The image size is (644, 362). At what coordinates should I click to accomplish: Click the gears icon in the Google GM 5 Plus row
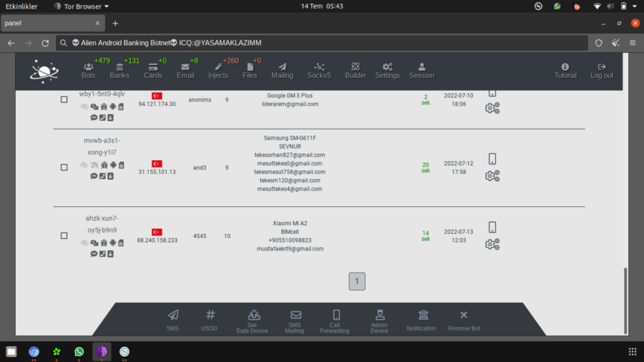[x=492, y=108]
